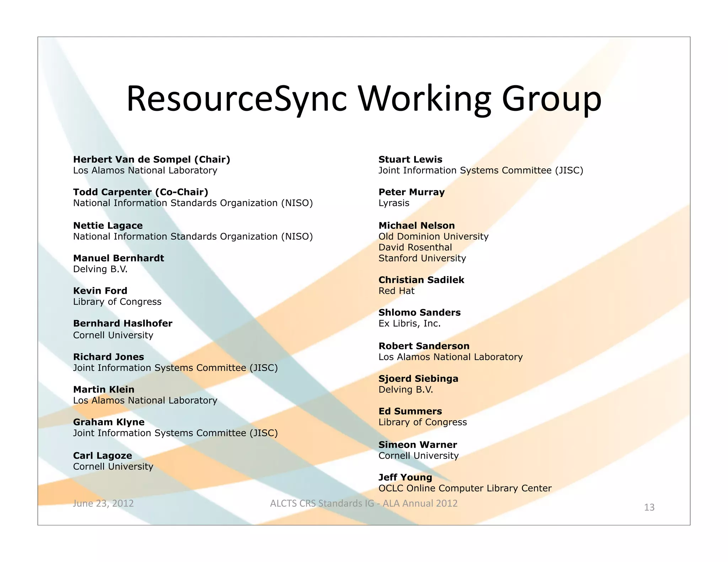Screen dimensions: 728x562
Task: Select the name 'Martin Klein'
Action: 104,390
